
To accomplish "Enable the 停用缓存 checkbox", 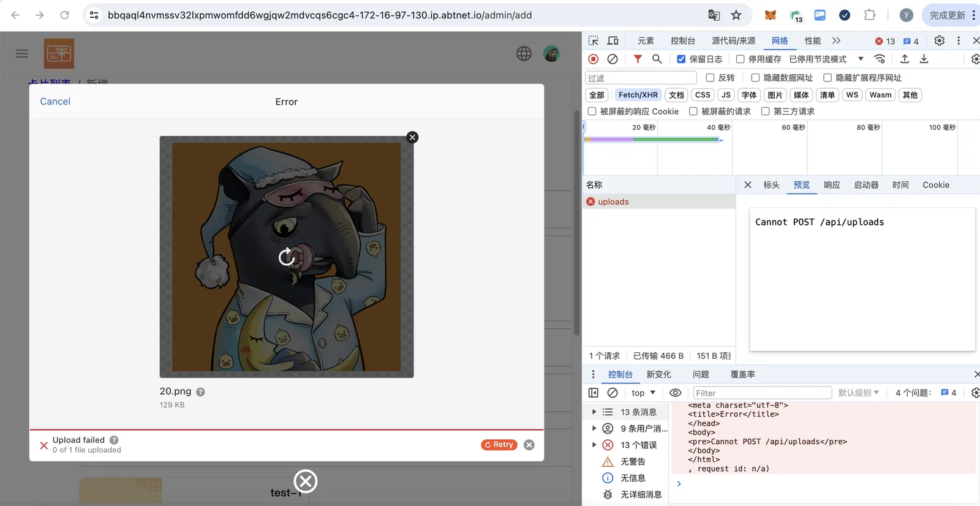I will click(740, 59).
